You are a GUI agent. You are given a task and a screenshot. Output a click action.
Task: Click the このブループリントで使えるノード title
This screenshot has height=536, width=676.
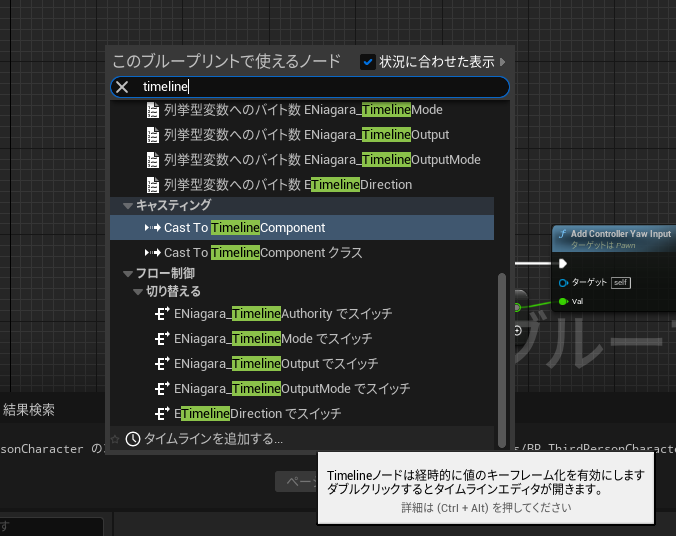[x=227, y=61]
